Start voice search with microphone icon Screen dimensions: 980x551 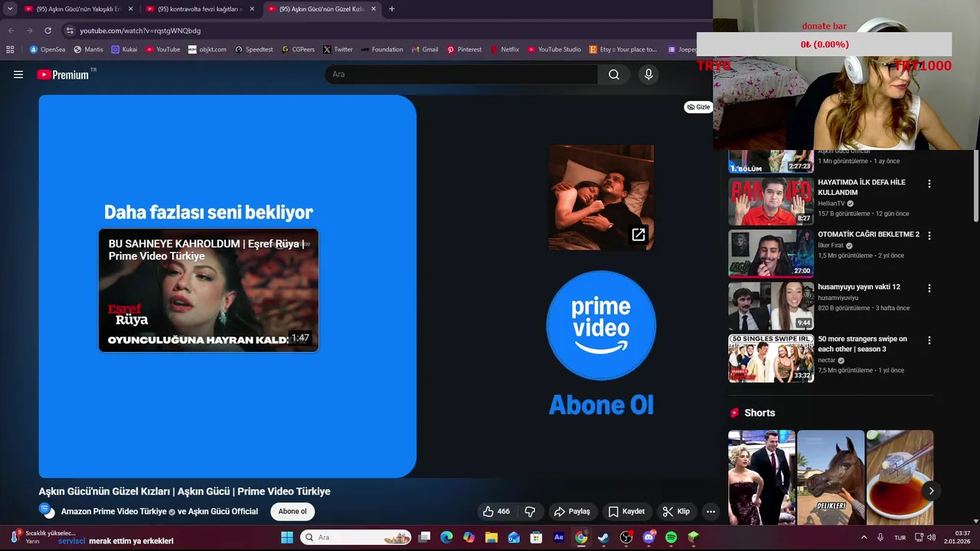tap(648, 74)
